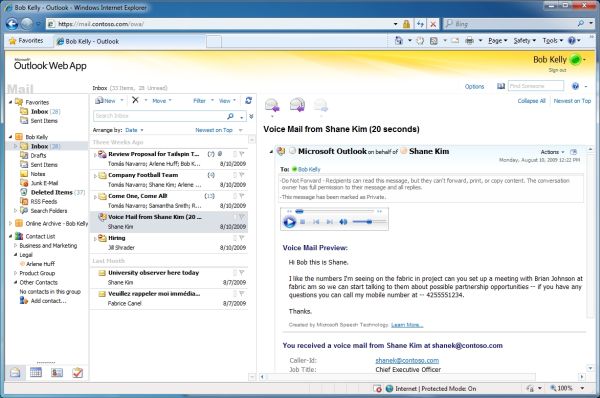Switch to Contacts module icon at bottom
The height and width of the screenshot is (398, 600).
(x=57, y=372)
